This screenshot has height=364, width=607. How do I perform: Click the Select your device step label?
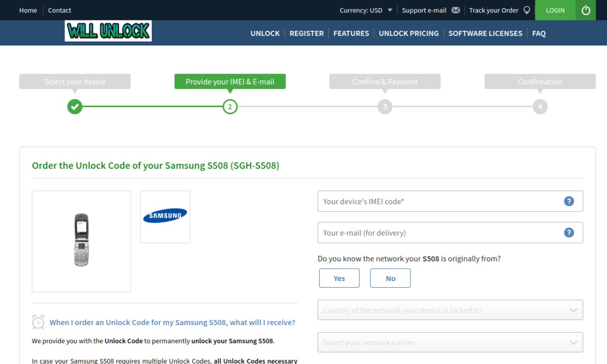tap(75, 82)
